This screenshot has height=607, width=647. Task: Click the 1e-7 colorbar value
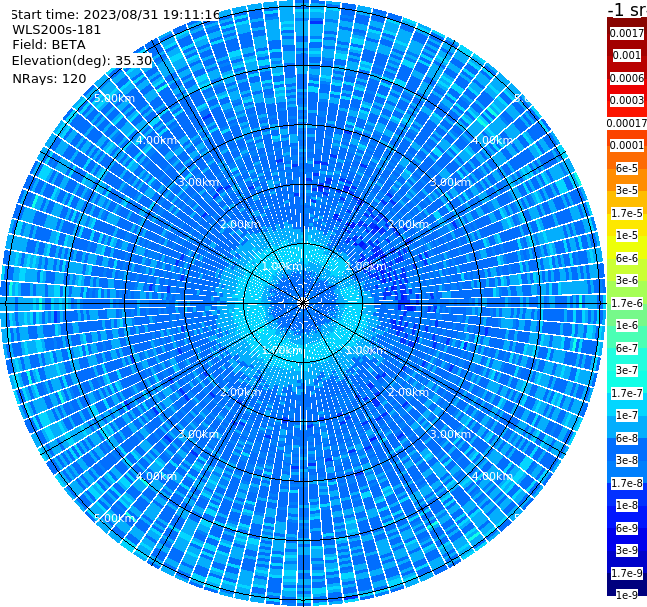[x=627, y=416]
